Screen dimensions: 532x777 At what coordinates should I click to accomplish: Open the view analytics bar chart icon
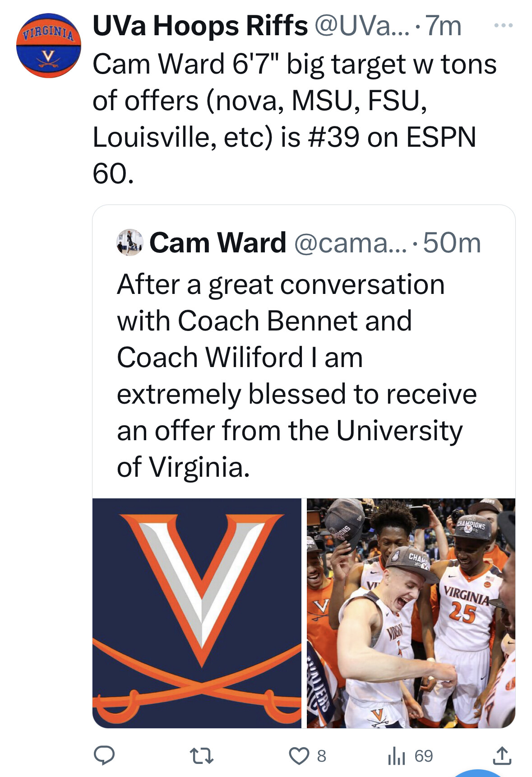click(397, 756)
